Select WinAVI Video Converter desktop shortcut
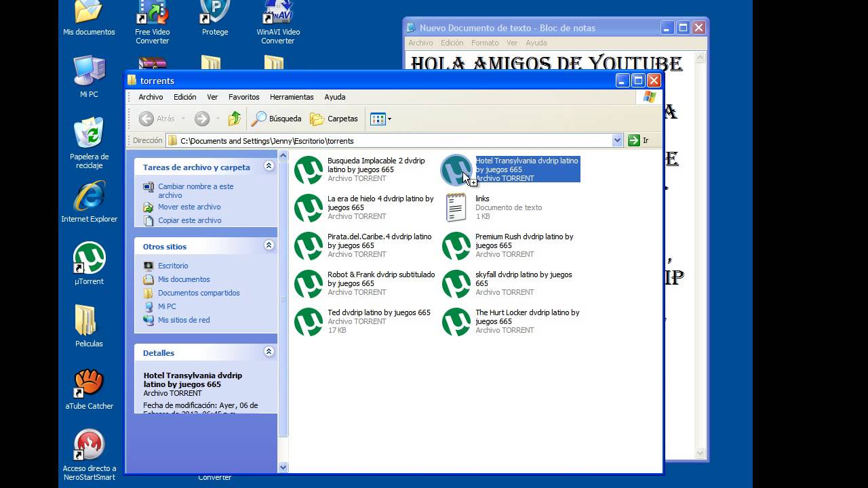Viewport: 868px width, 488px height. pos(278,22)
